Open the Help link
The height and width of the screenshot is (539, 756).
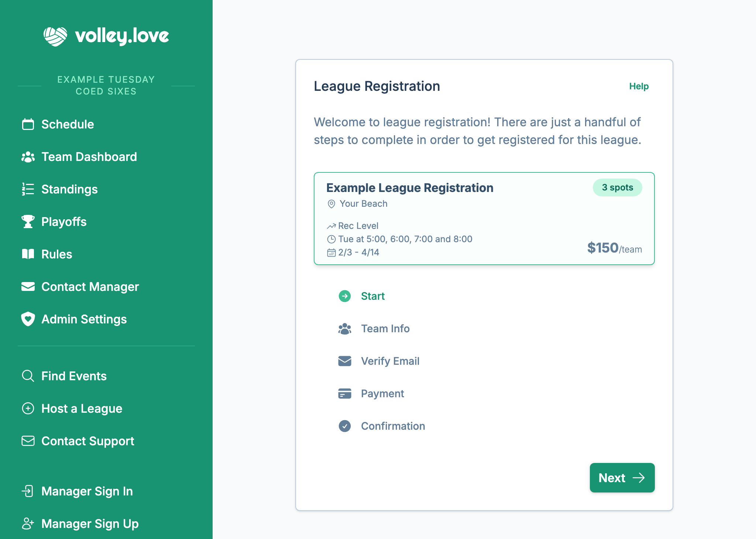[639, 86]
